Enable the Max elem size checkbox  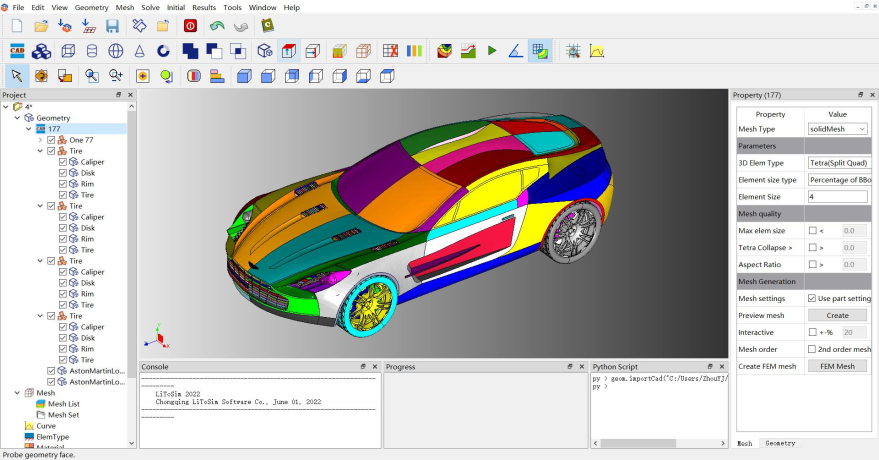pyautogui.click(x=812, y=230)
